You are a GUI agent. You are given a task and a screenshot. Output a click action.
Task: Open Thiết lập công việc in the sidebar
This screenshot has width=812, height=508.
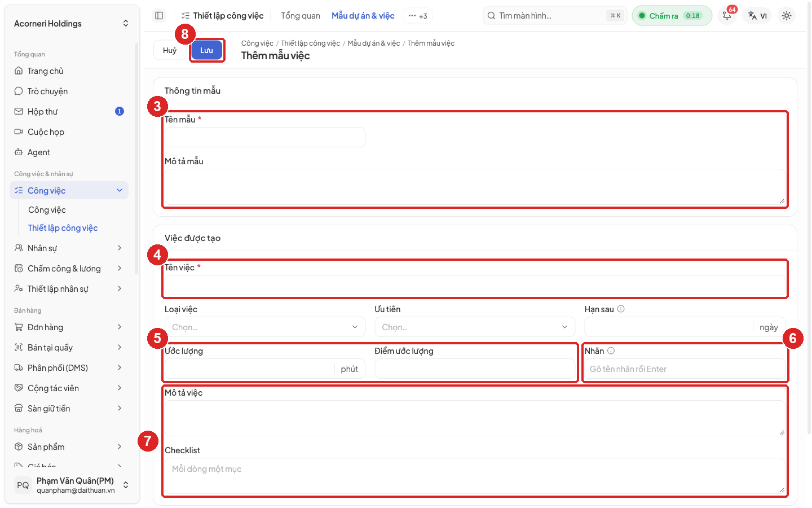point(63,228)
